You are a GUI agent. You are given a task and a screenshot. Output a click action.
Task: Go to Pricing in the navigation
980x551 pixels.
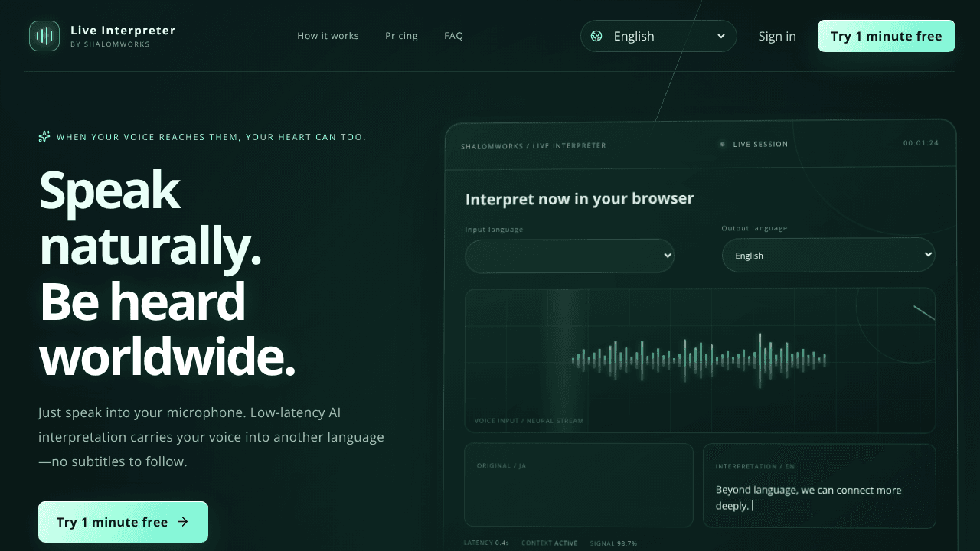pos(401,36)
